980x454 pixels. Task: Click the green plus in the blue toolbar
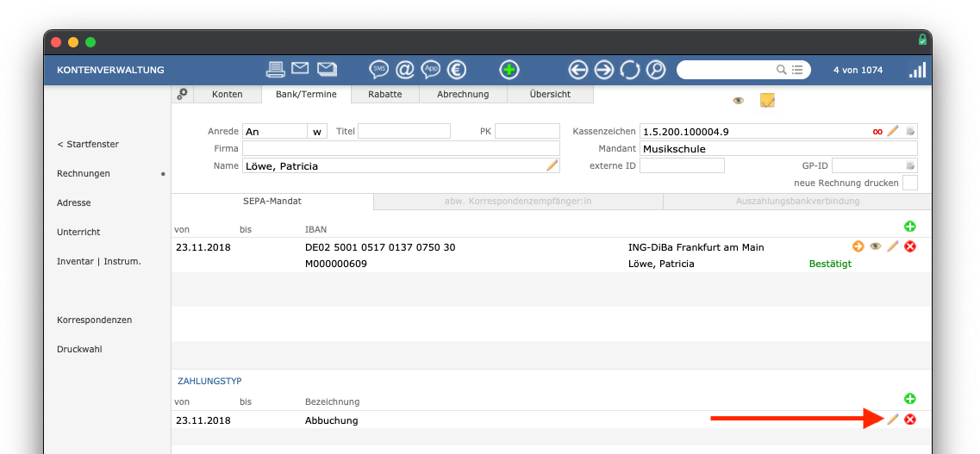coord(509,69)
